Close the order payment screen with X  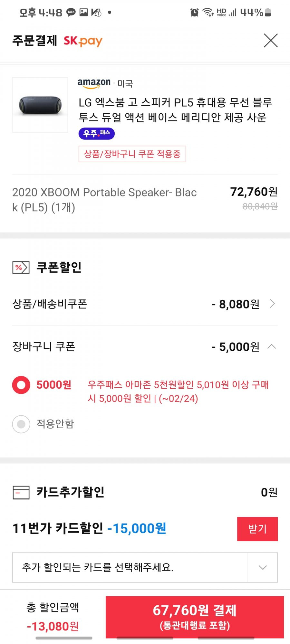coord(271,41)
